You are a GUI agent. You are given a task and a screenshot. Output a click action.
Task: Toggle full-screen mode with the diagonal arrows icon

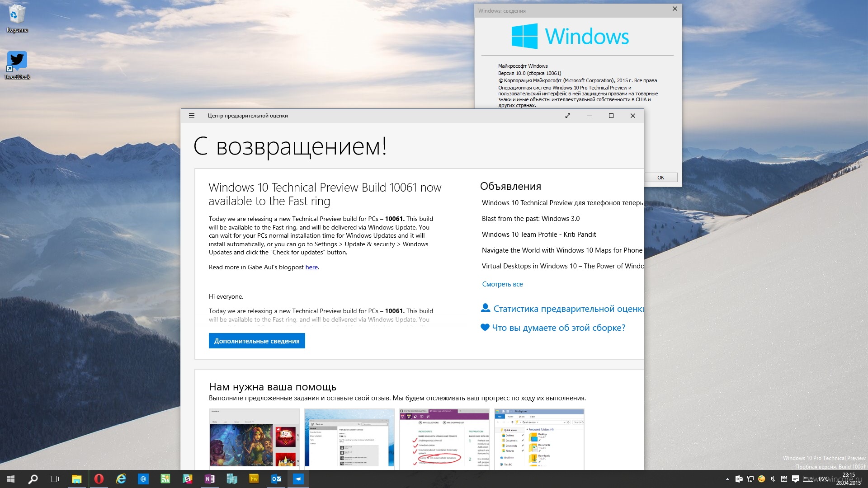point(568,116)
